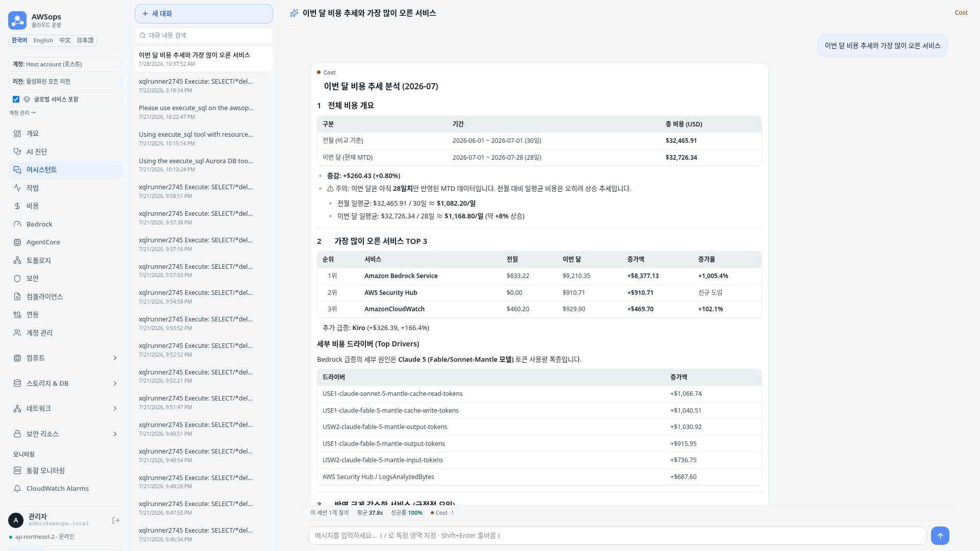Open the 연동 integration icon
The image size is (980, 551).
pos(17,315)
